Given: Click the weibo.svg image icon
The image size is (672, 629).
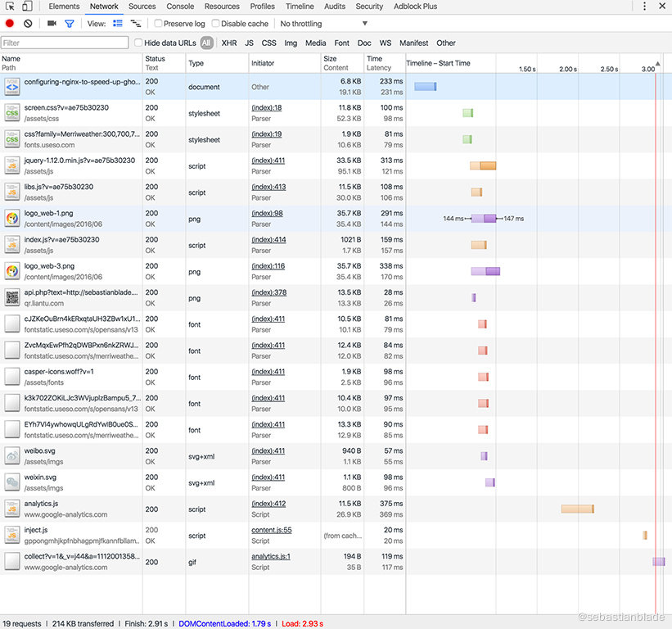Looking at the screenshot, I should [12, 456].
